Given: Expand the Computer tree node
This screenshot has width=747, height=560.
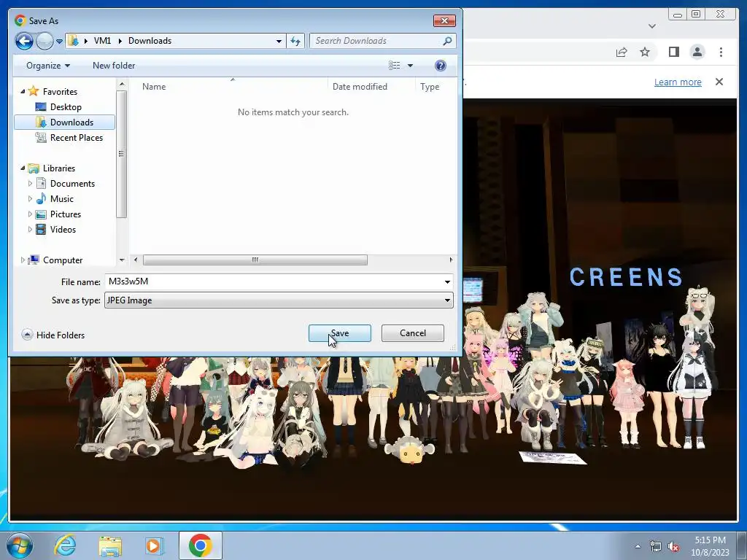Looking at the screenshot, I should click(x=23, y=260).
